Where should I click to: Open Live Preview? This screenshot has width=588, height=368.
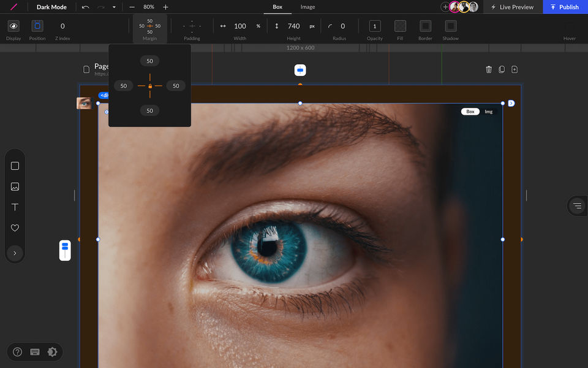point(513,7)
